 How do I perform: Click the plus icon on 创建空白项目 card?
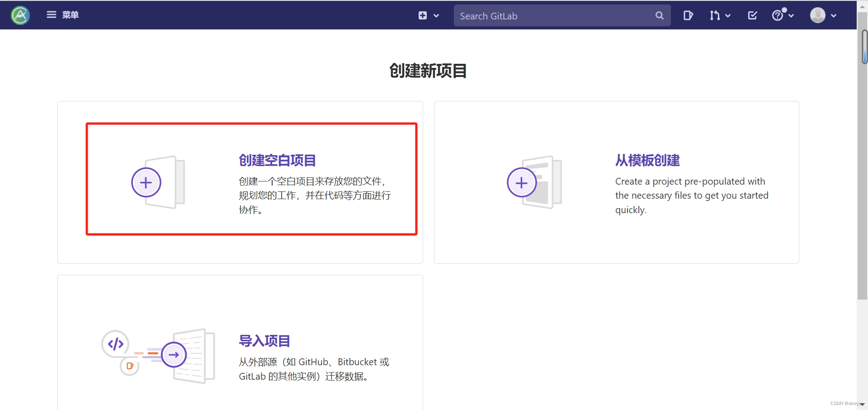146,182
